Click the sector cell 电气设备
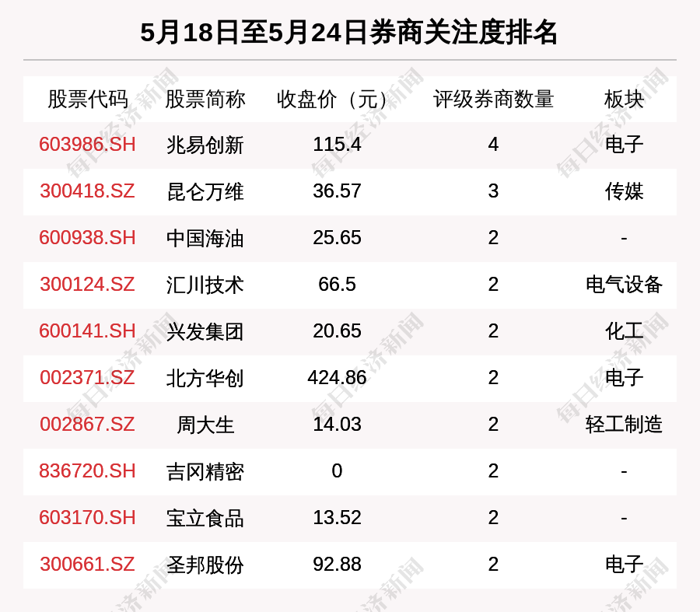This screenshot has width=700, height=612. point(624,285)
